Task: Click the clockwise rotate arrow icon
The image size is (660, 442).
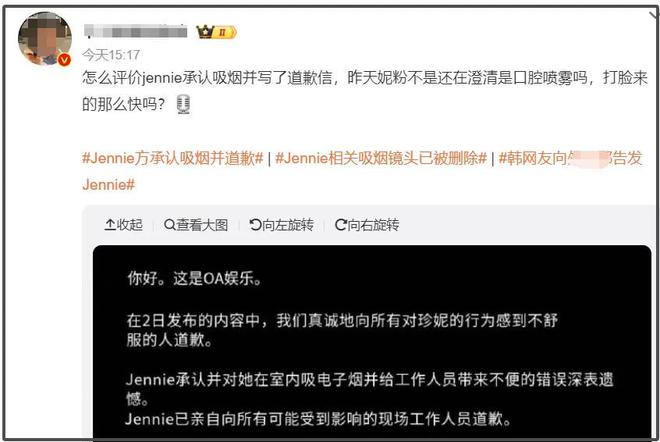Action: (x=341, y=225)
